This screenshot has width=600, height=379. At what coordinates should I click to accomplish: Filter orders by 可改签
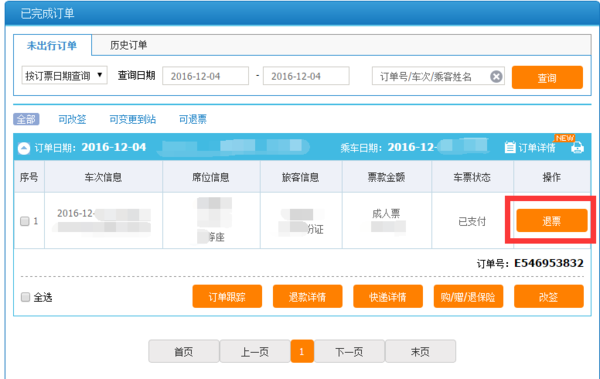coord(72,119)
